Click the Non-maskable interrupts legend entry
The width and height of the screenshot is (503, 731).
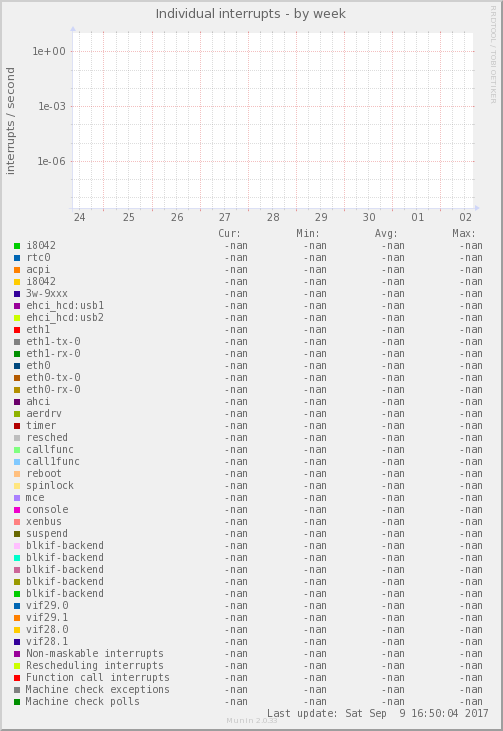pos(95,654)
